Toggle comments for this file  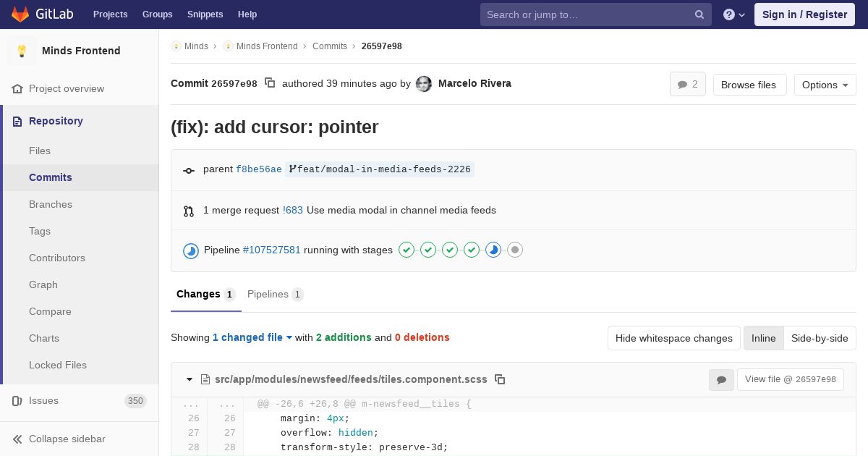click(x=721, y=379)
